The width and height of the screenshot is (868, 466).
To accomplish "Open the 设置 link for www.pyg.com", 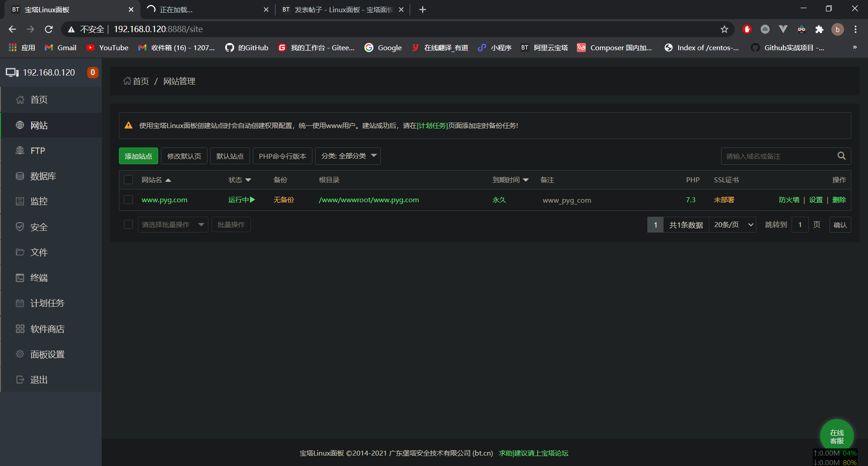I will point(816,200).
